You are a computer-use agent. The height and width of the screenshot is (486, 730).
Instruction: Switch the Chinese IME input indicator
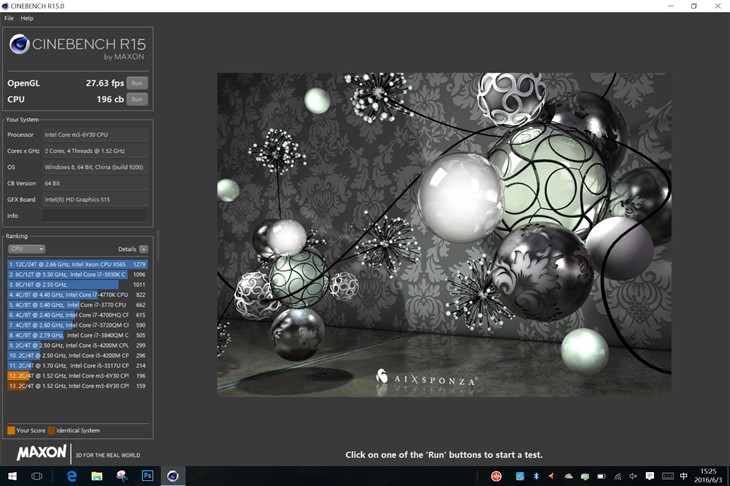pos(683,476)
